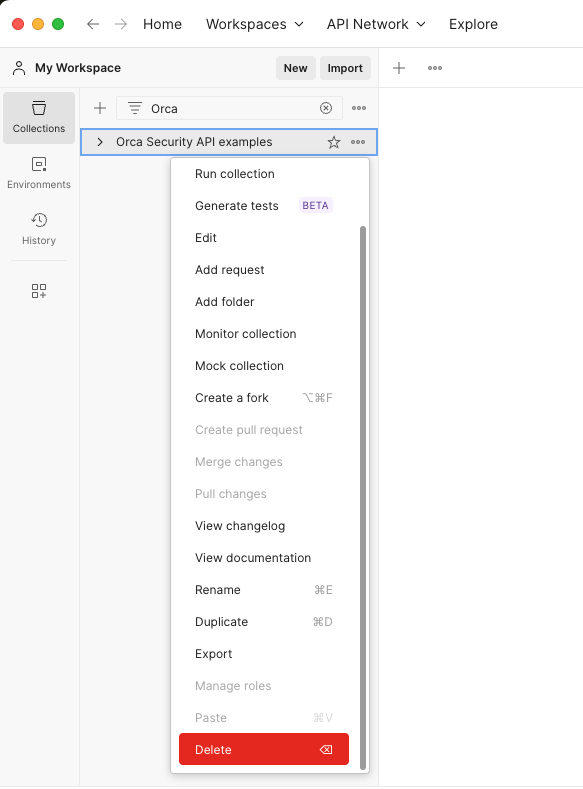Go to Home
The width and height of the screenshot is (583, 789).
[x=162, y=24]
